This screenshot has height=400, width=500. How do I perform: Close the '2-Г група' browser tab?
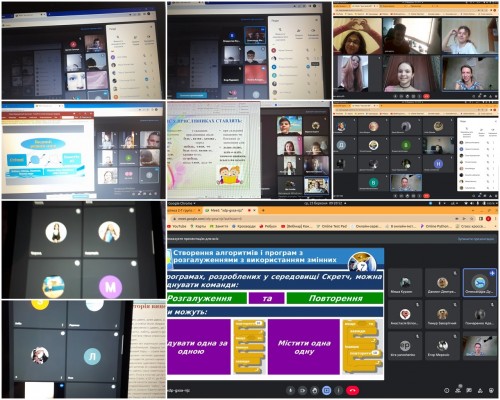tap(199, 211)
